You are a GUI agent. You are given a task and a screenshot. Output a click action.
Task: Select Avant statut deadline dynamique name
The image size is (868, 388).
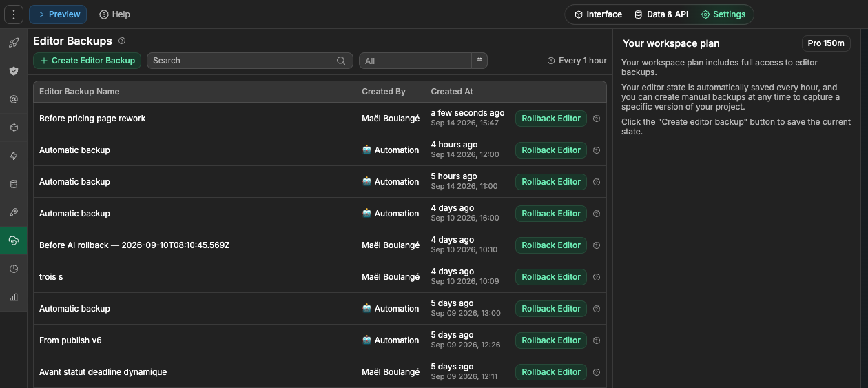(103, 372)
